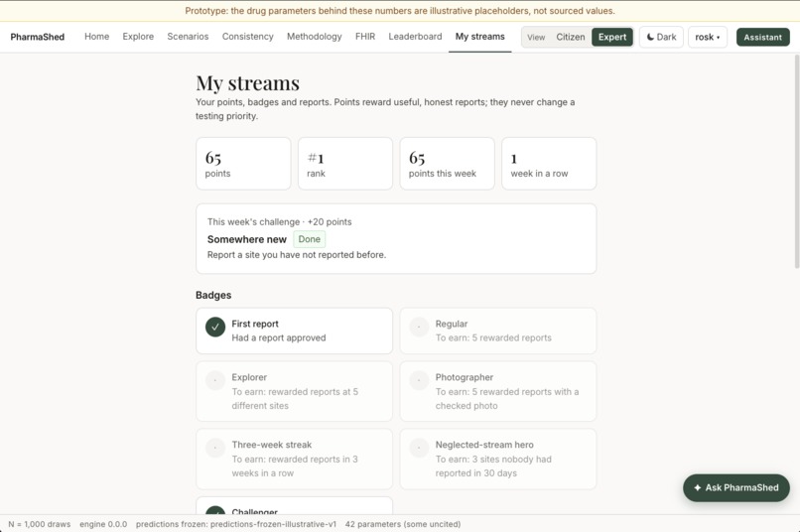Click 42 parameters (some uncited) status entry
The height and width of the screenshot is (532, 800).
coord(403,524)
